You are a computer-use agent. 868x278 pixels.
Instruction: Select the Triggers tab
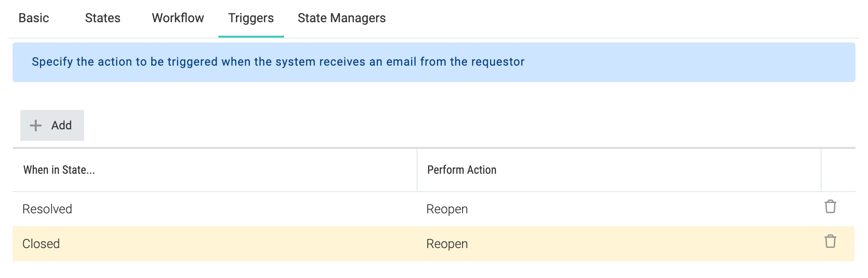tap(251, 18)
